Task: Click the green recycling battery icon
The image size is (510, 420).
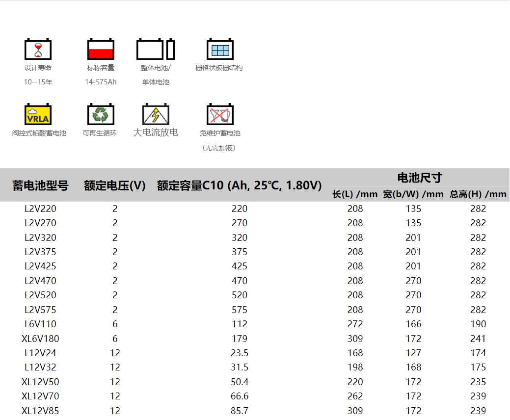Action: pos(101,114)
